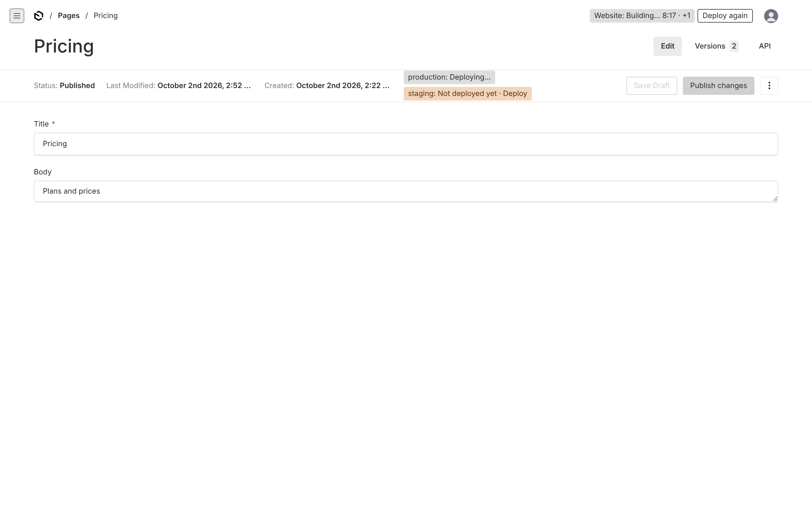Click the Body textarea resize handle
812x508 pixels.
coord(775,199)
